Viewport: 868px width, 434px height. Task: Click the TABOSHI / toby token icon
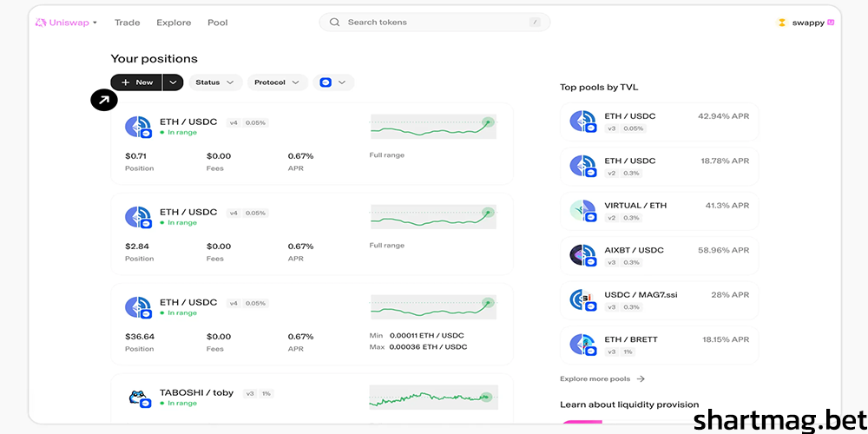[138, 398]
